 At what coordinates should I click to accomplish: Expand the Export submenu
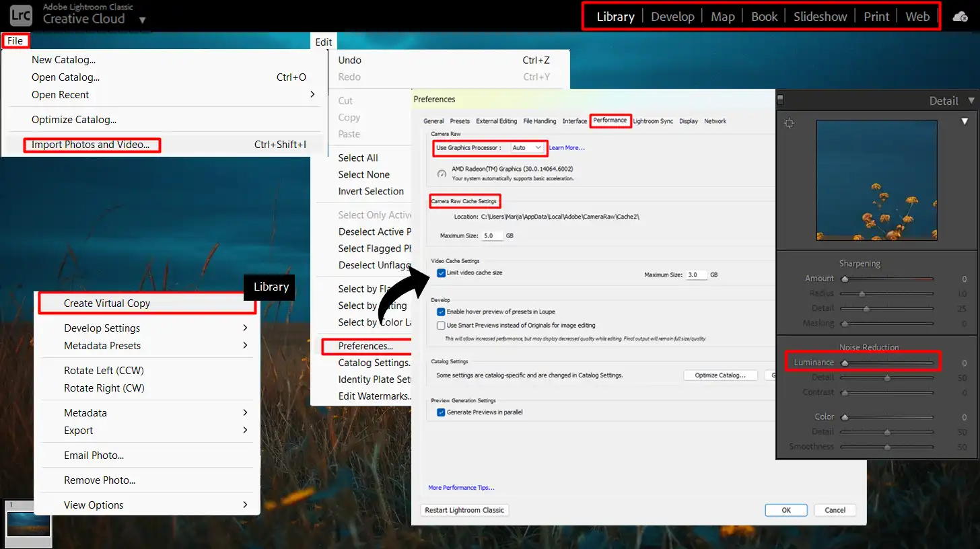[245, 431]
